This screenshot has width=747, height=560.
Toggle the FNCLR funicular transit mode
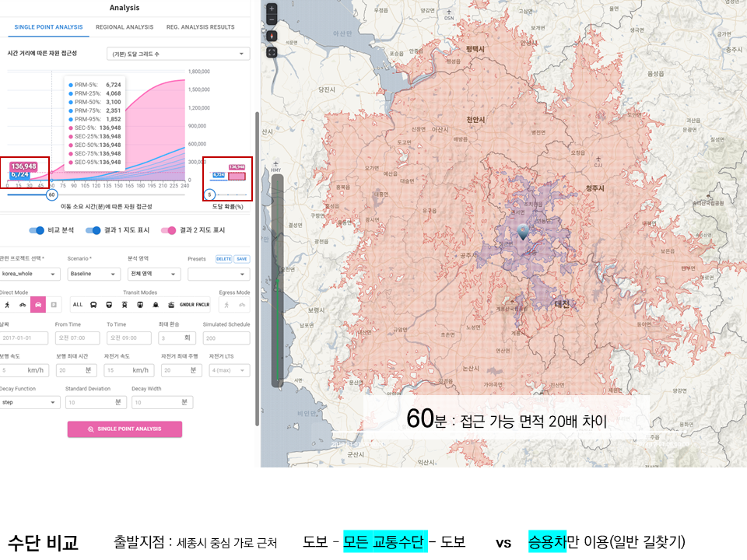pyautogui.click(x=202, y=305)
